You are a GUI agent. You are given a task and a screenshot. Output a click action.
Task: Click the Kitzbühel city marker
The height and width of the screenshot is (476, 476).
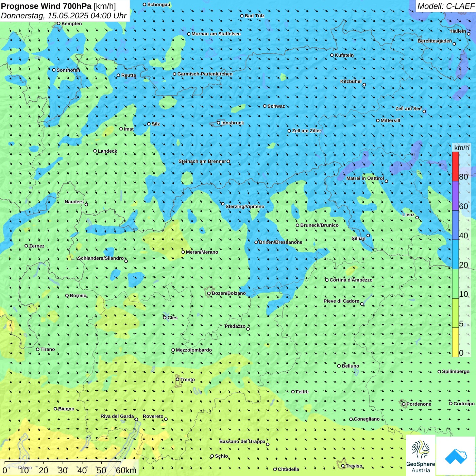pos(364,85)
